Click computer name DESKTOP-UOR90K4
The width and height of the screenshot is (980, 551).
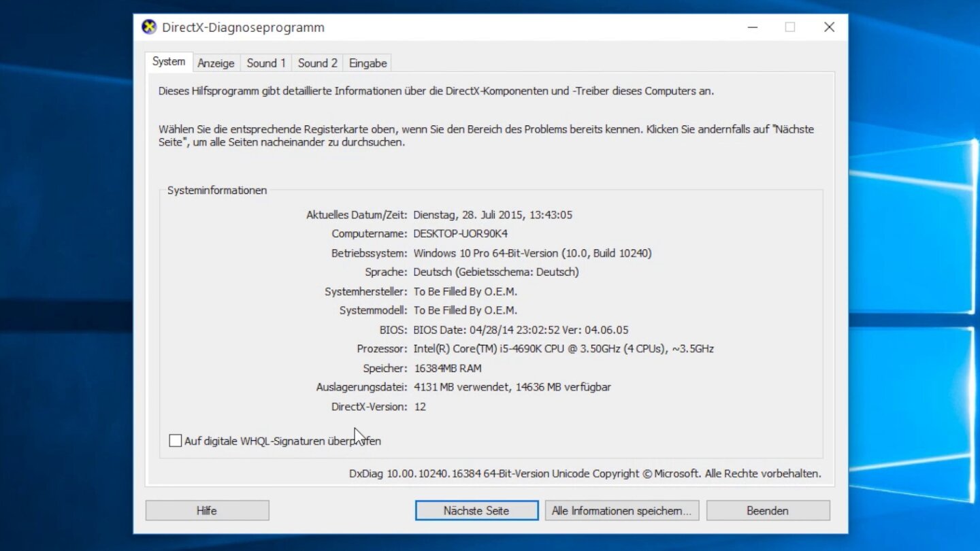[461, 234]
